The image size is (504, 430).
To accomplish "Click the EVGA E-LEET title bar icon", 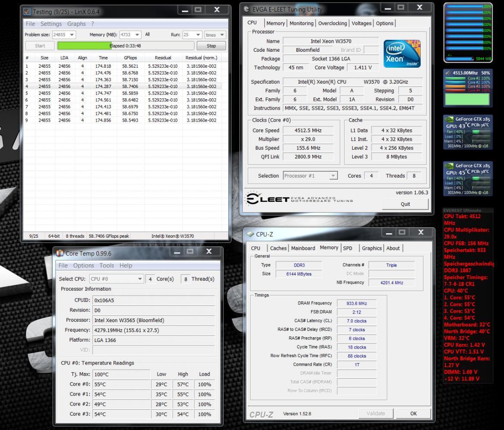I will point(246,9).
